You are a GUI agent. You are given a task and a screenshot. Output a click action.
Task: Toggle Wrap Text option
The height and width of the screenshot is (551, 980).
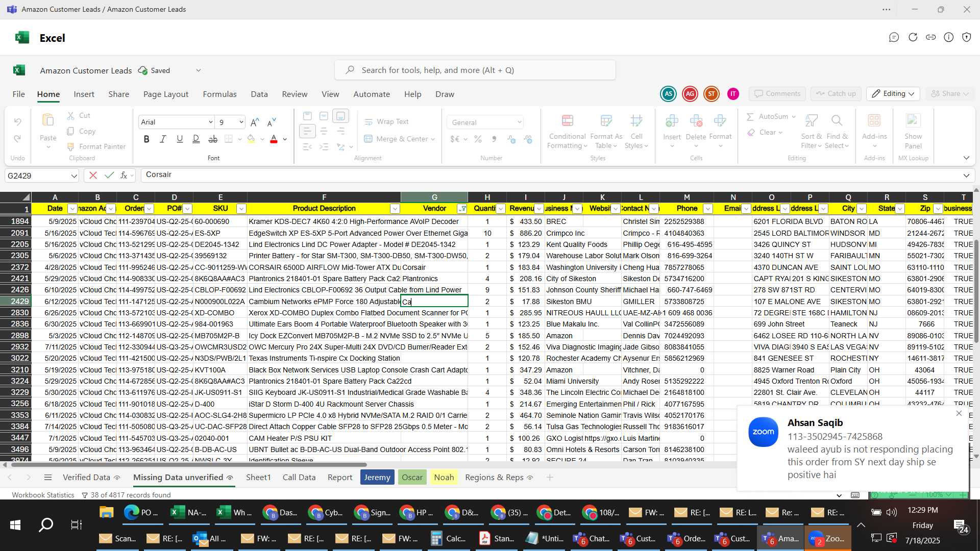pos(386,122)
